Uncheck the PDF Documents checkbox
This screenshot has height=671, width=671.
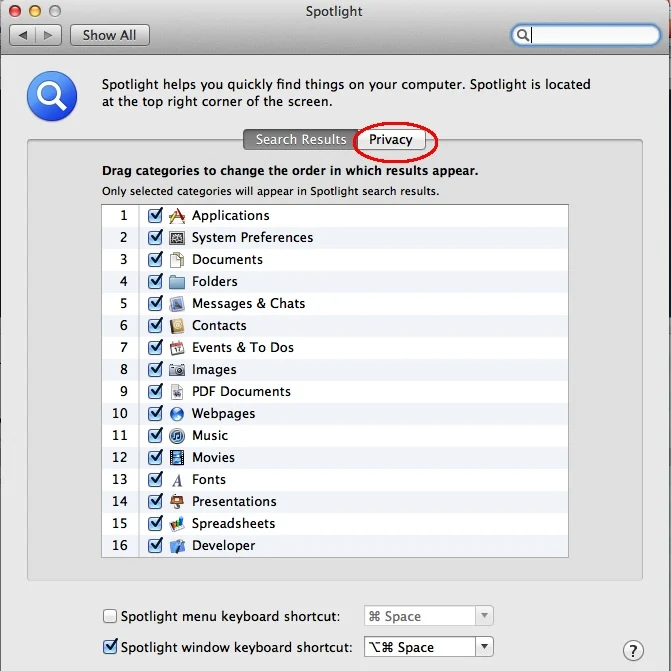[155, 391]
